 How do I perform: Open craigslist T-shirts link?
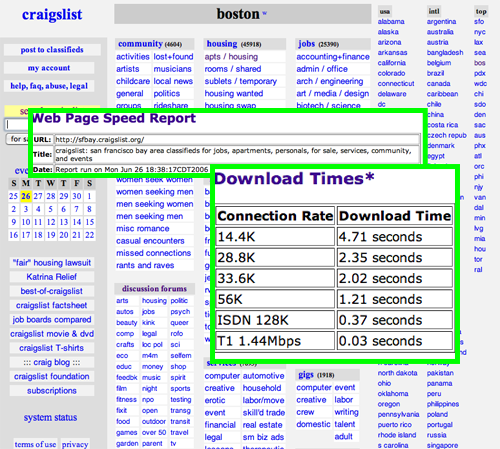click(52, 348)
